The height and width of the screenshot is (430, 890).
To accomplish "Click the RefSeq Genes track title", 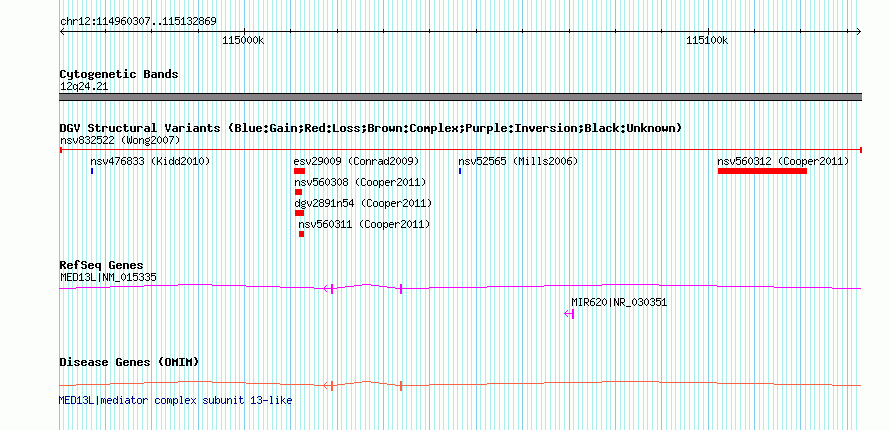I will (102, 265).
